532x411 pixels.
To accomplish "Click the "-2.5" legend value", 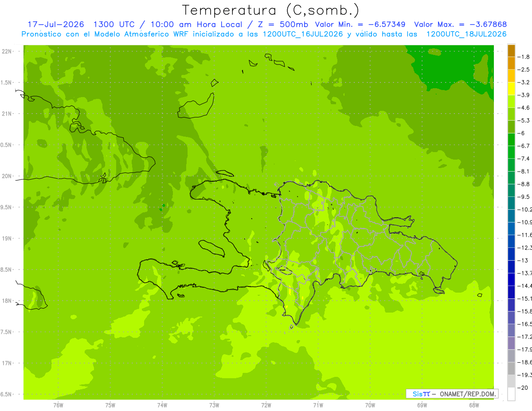I will pyautogui.click(x=524, y=70).
